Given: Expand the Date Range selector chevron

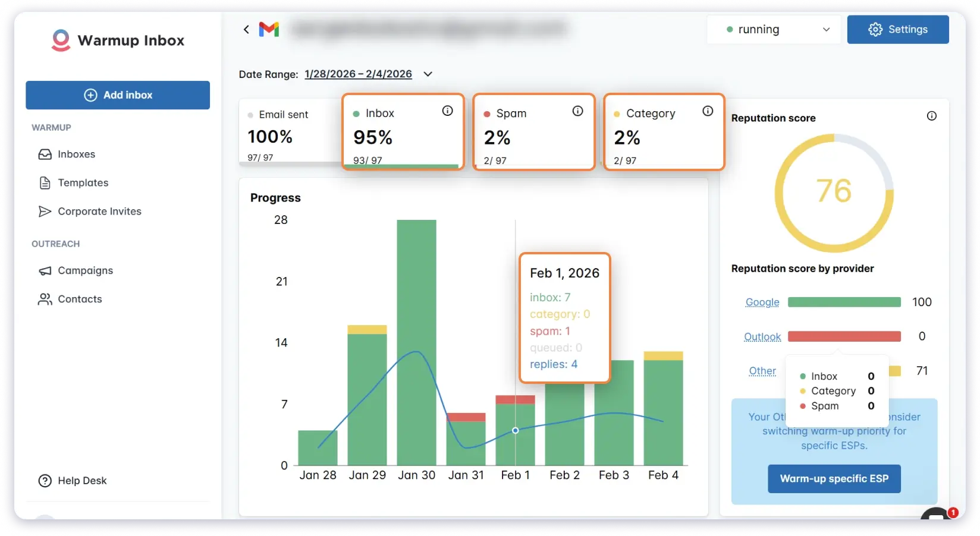Looking at the screenshot, I should [x=428, y=74].
